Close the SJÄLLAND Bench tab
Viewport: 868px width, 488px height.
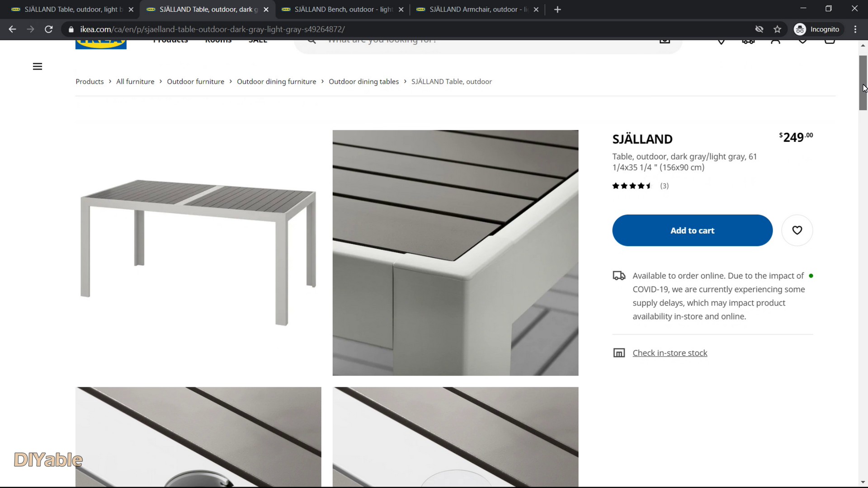(401, 9)
